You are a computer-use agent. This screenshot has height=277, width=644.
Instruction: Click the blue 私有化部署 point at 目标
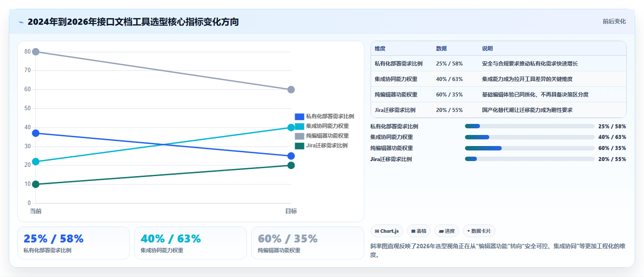[291, 156]
